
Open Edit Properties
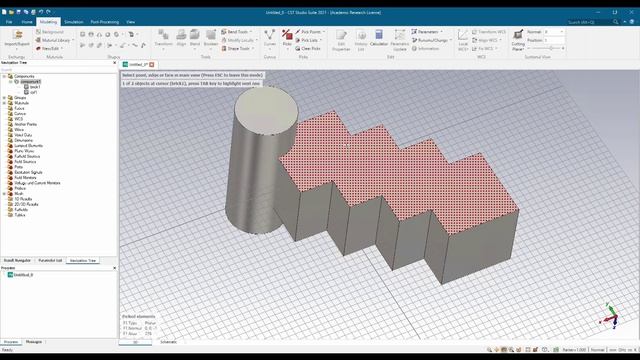tap(341, 40)
